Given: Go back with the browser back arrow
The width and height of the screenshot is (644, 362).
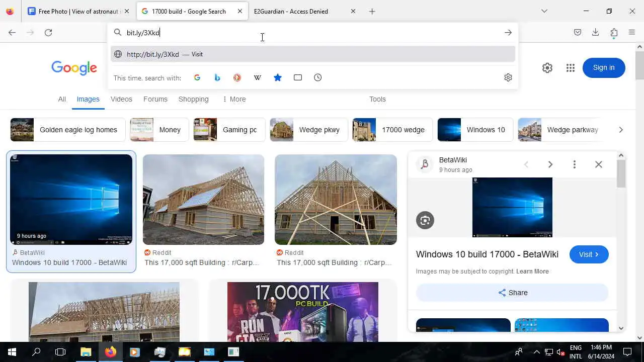Looking at the screenshot, I should coord(12,32).
